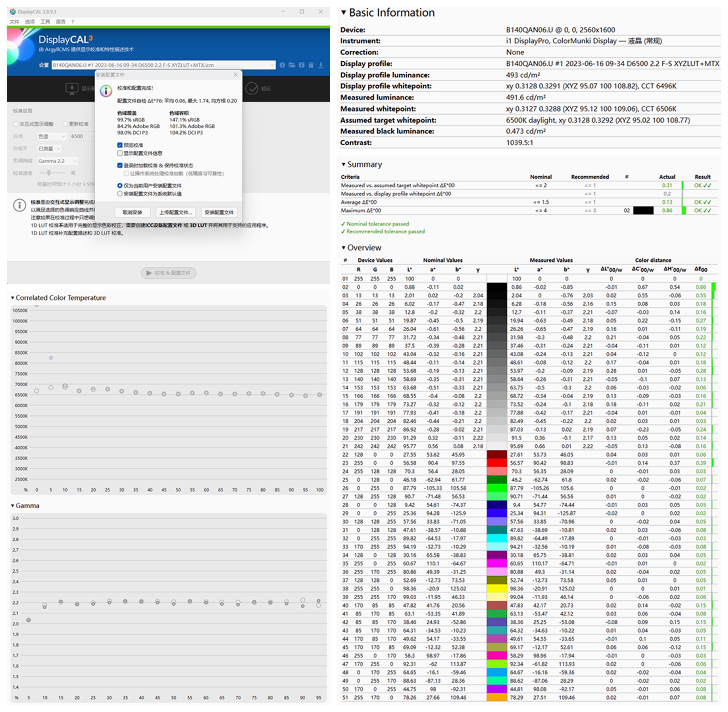
Task: Click the 校准速度 calibration speed slider
Action: point(49,173)
